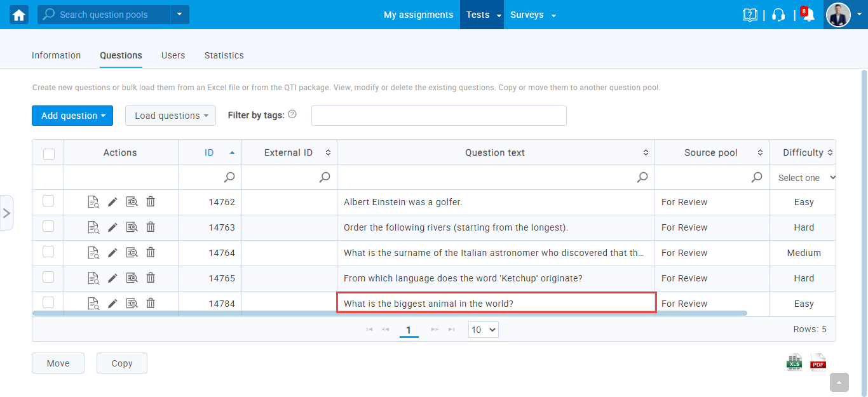Click the Copy button
868x397 pixels.
[x=122, y=363]
